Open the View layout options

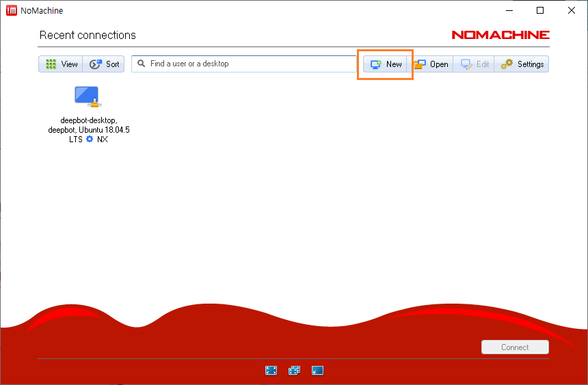61,64
